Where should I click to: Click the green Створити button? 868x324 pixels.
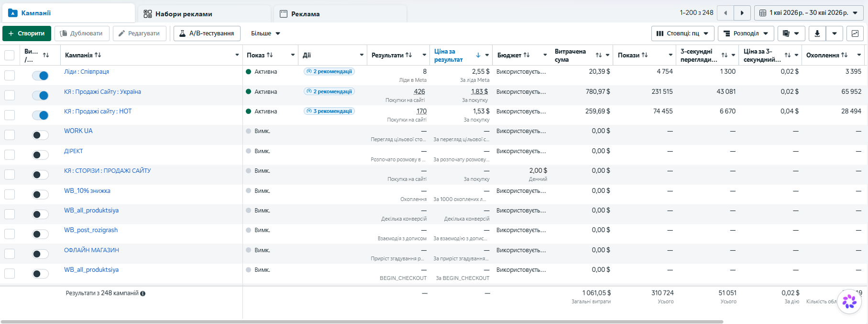click(27, 34)
